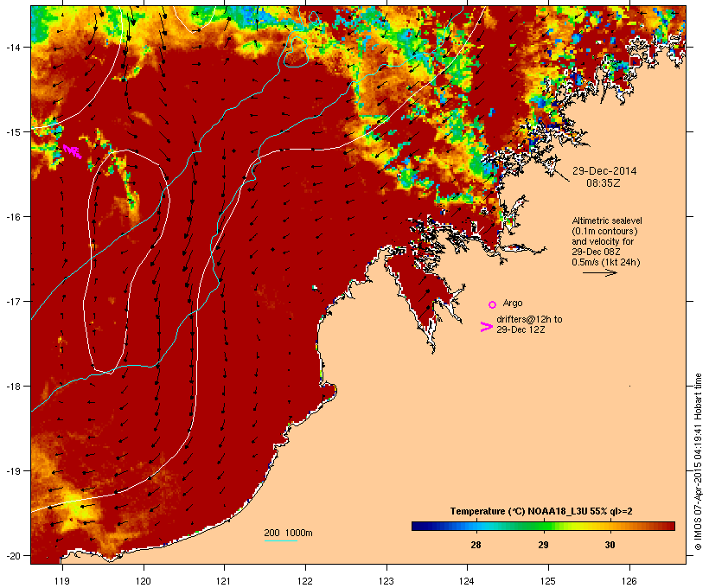Image resolution: width=709 pixels, height=588 pixels.
Task: Click the '126' longitude axis label
Action: pyautogui.click(x=629, y=581)
